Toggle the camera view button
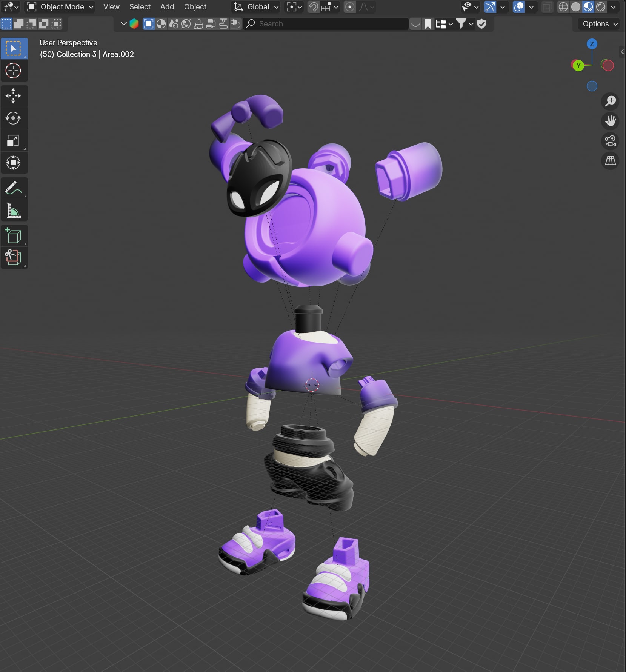626x672 pixels. 610,141
